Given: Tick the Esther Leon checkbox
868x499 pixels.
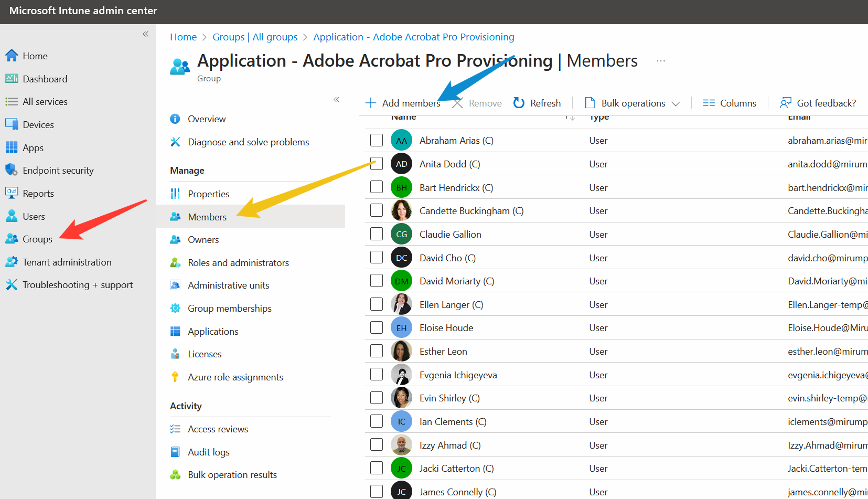Looking at the screenshot, I should pos(377,351).
